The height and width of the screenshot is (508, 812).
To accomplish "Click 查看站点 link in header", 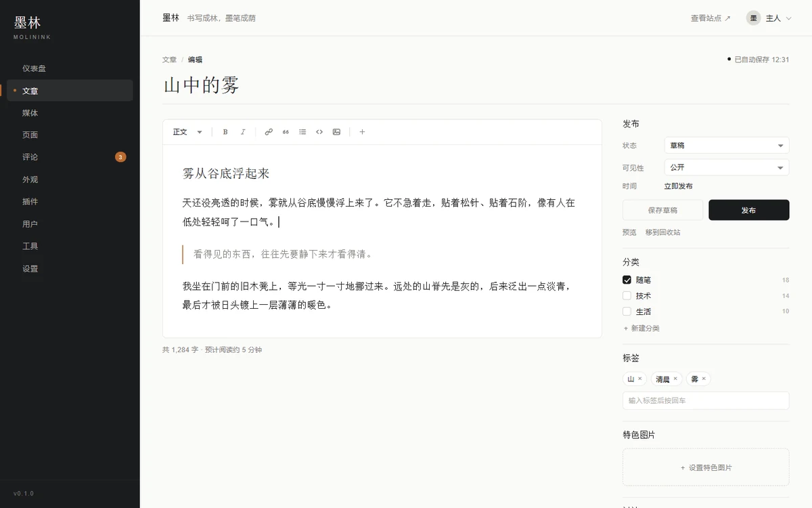I will [710, 18].
